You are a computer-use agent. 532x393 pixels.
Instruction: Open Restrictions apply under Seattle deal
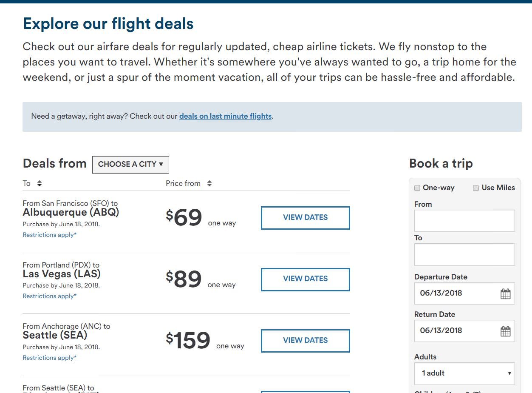50,358
